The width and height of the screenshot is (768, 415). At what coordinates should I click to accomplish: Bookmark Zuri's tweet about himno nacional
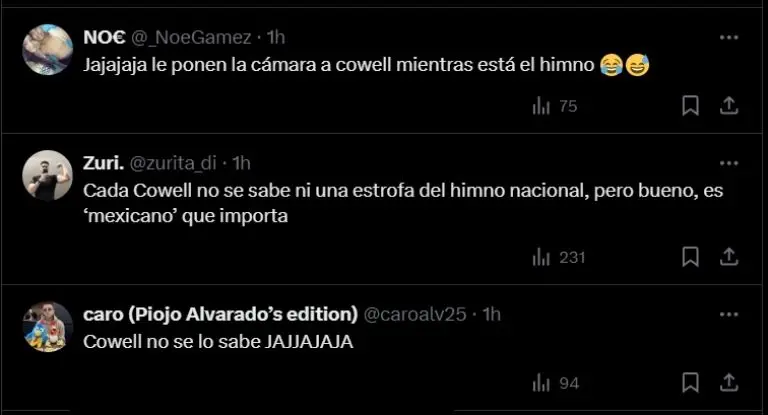coord(691,257)
